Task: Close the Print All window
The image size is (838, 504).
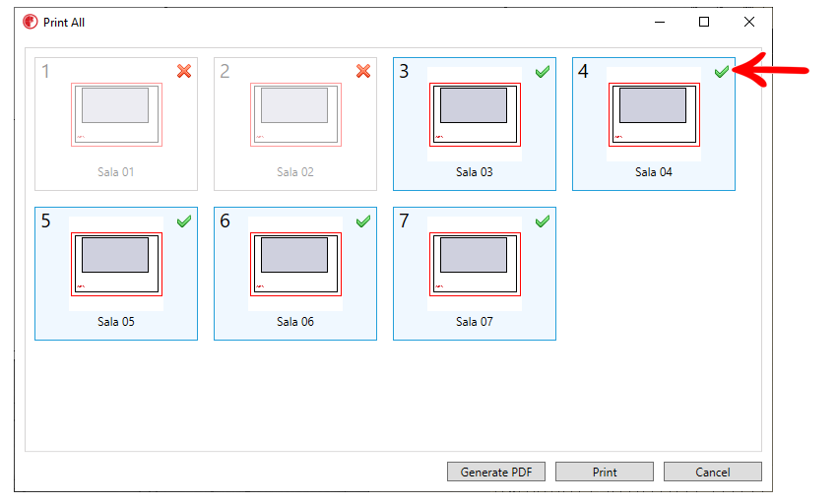Action: tap(749, 22)
